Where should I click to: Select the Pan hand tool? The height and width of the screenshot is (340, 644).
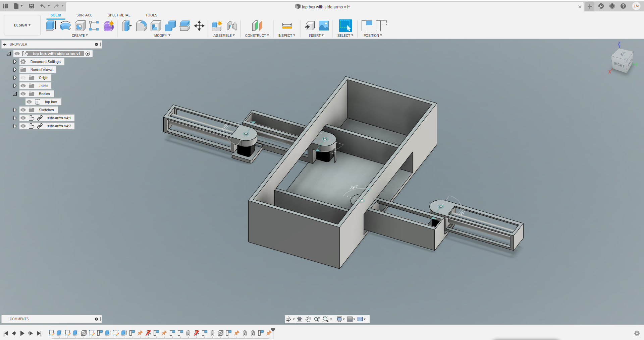308,319
